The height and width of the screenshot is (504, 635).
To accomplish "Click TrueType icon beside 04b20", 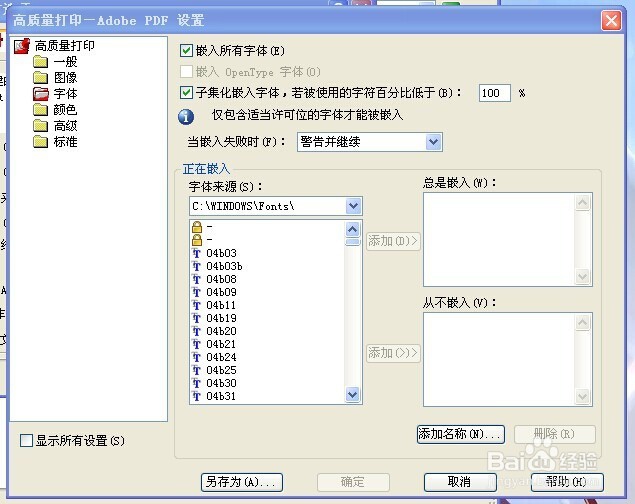I will [x=196, y=331].
